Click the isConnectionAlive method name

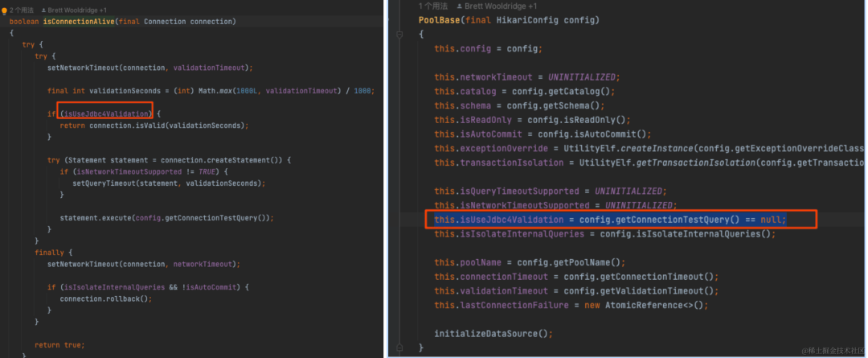pos(78,21)
